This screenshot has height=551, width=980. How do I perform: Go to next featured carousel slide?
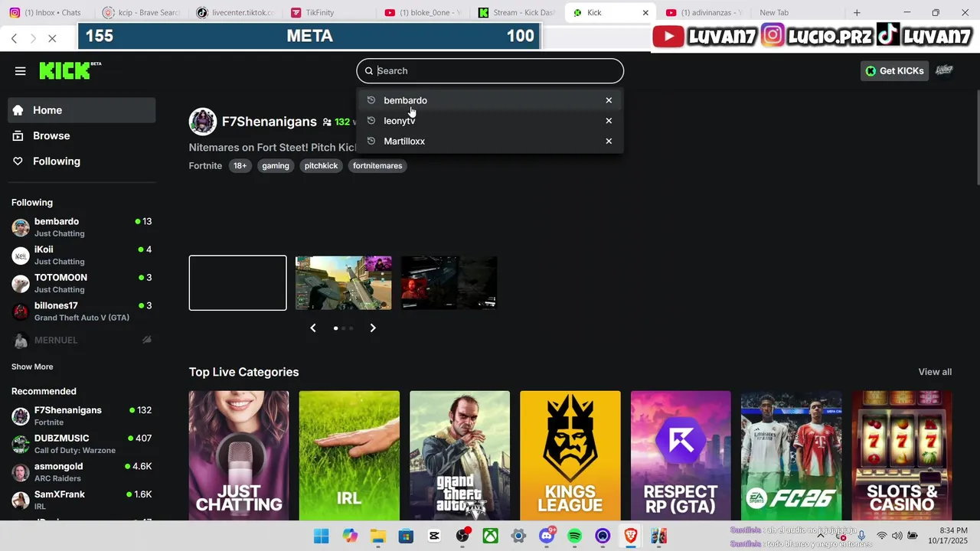click(373, 328)
